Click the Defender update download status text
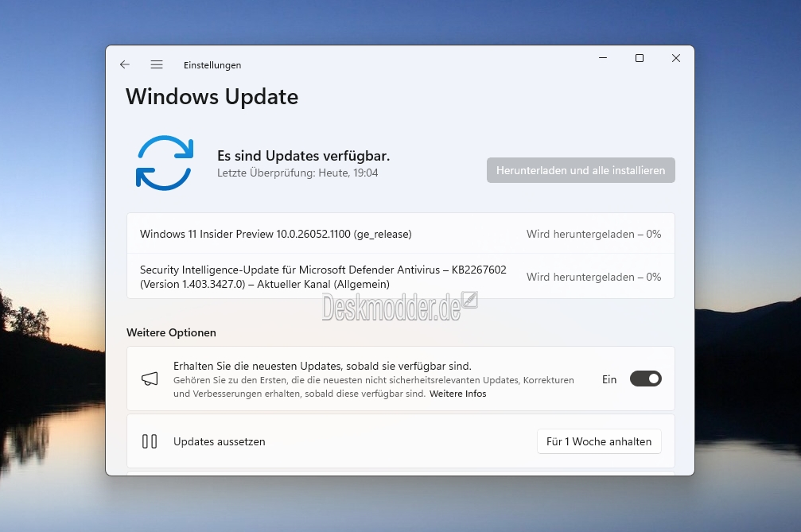 pyautogui.click(x=593, y=278)
